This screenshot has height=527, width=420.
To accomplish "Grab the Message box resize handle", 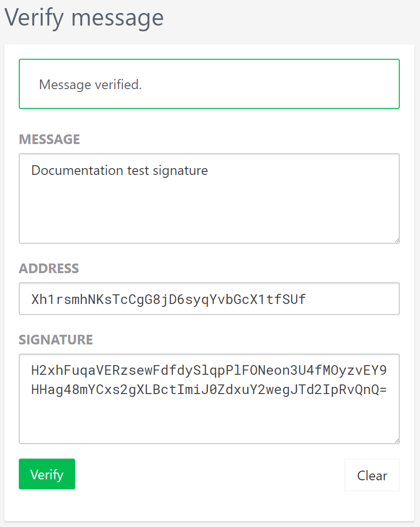I will pyautogui.click(x=396, y=239).
